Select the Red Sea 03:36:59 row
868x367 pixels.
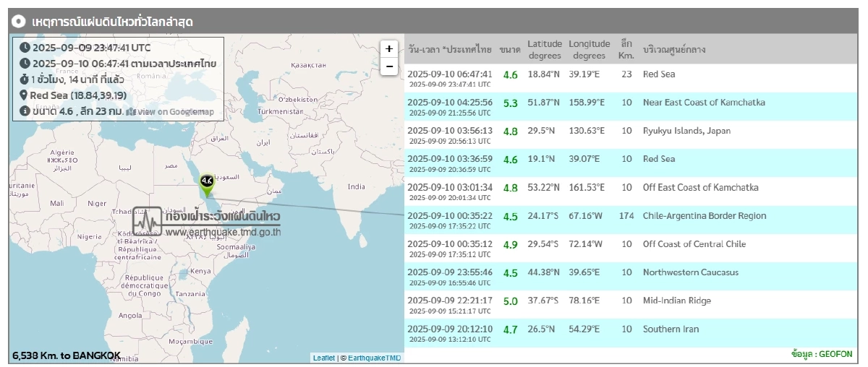point(629,163)
